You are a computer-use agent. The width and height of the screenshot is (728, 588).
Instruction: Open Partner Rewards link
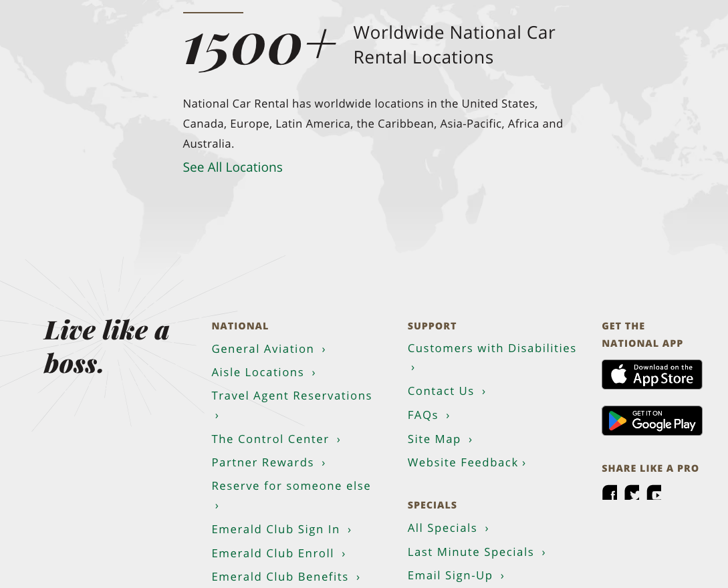(x=269, y=462)
